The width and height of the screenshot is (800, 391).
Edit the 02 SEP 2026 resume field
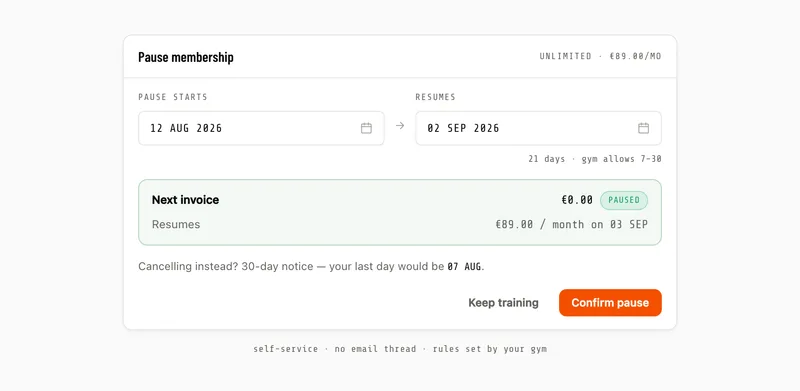coord(538,128)
